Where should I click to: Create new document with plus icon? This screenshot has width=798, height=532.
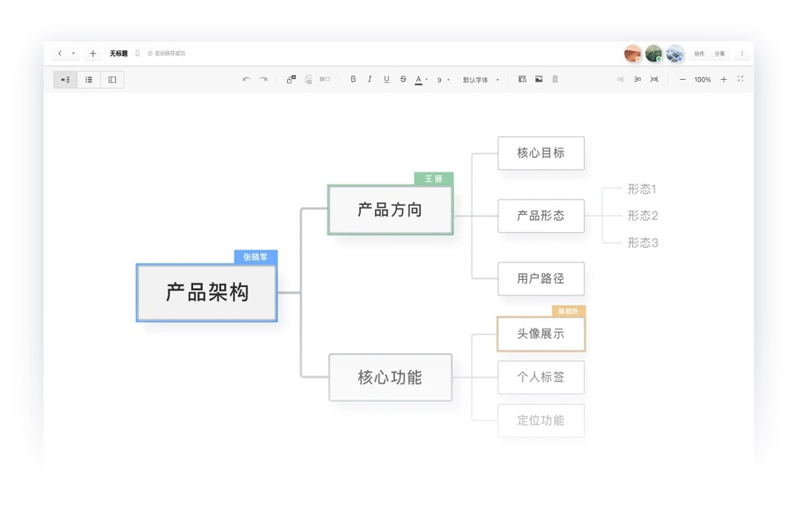tap(93, 53)
